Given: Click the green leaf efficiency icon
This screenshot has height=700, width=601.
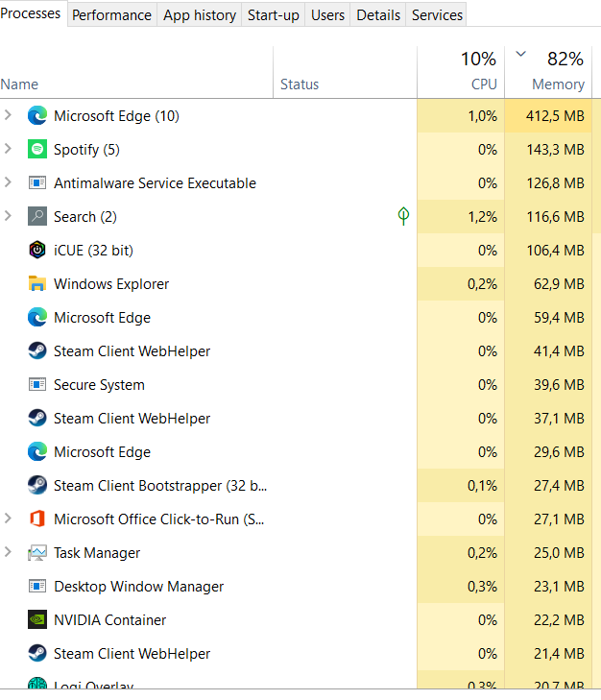Looking at the screenshot, I should point(403,216).
